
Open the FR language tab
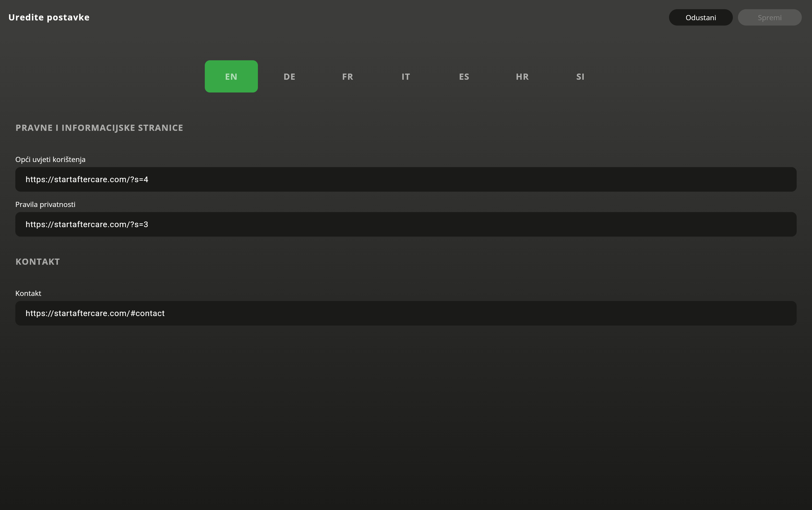pos(348,77)
